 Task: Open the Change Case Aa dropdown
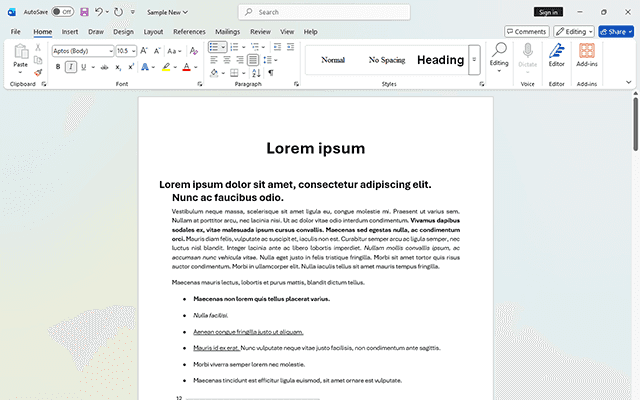coord(174,51)
